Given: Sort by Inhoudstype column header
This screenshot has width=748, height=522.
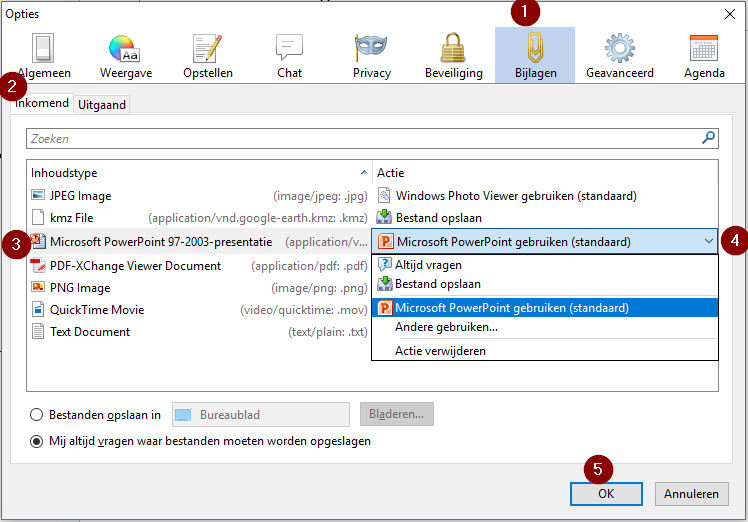Looking at the screenshot, I should click(x=199, y=173).
